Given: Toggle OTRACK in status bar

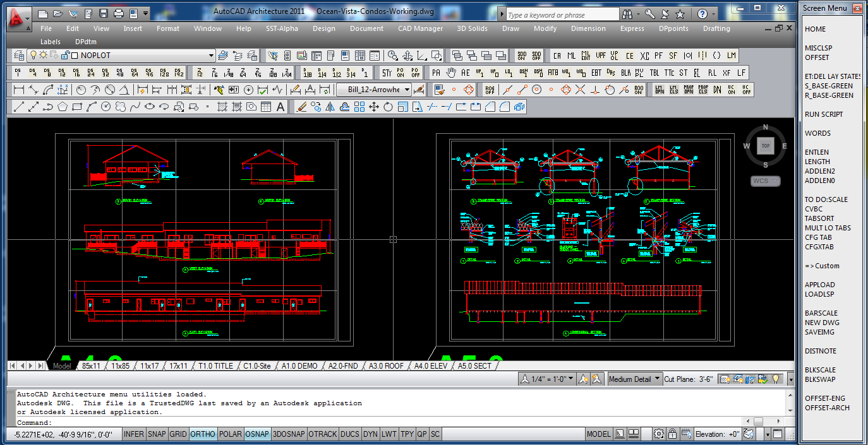Looking at the screenshot, I should 323,434.
